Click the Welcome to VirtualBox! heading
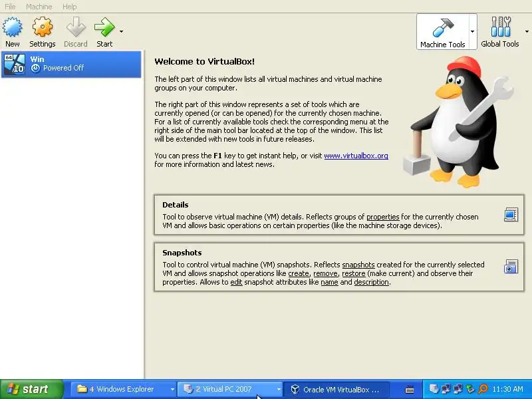The image size is (532, 399). click(205, 61)
